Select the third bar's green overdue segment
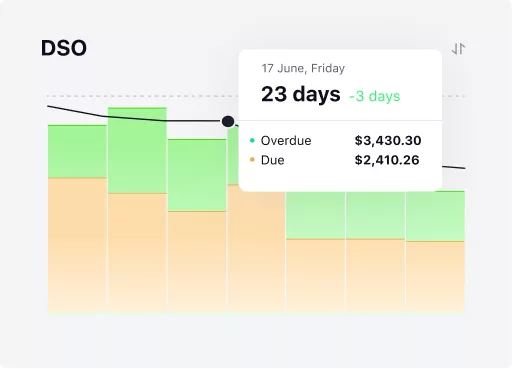This screenshot has height=369, width=512. (197, 175)
